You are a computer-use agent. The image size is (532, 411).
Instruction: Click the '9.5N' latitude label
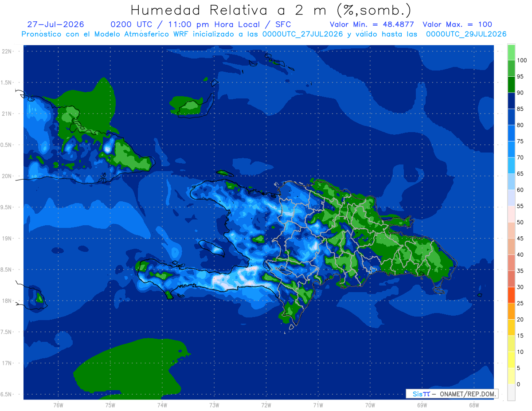tap(7, 207)
